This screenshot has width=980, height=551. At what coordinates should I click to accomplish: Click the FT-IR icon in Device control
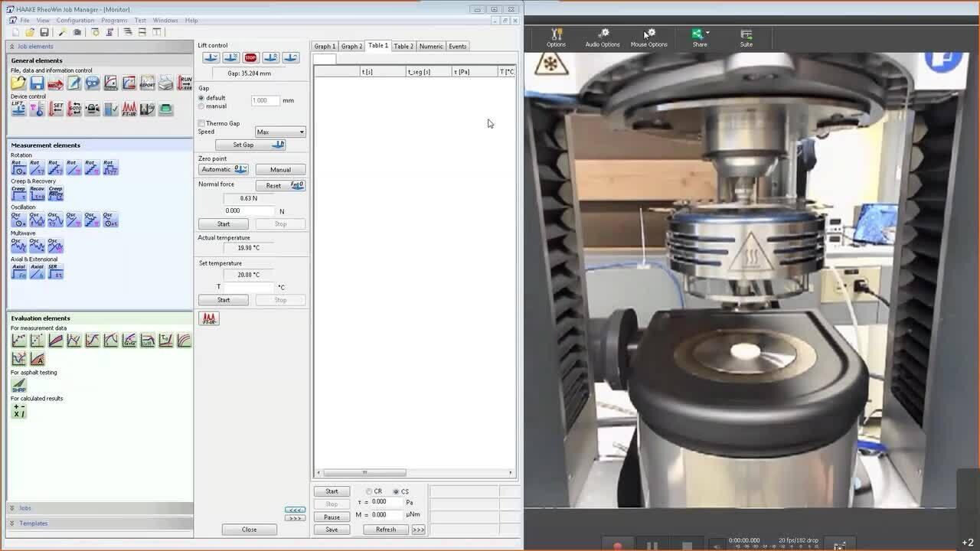pyautogui.click(x=129, y=109)
